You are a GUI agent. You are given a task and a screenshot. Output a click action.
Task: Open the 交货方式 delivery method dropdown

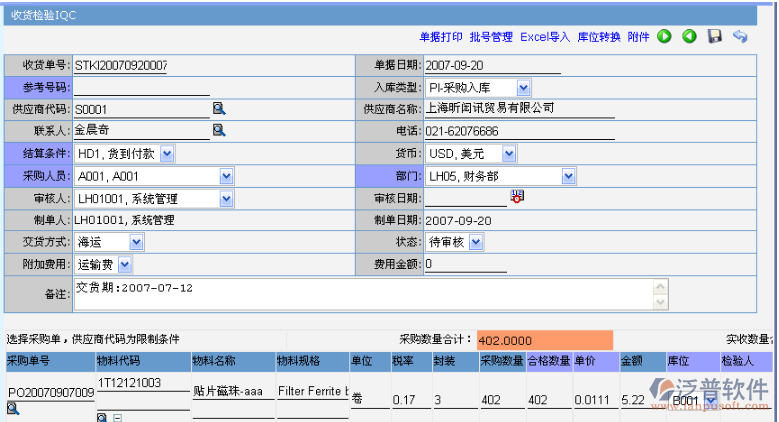click(x=135, y=242)
